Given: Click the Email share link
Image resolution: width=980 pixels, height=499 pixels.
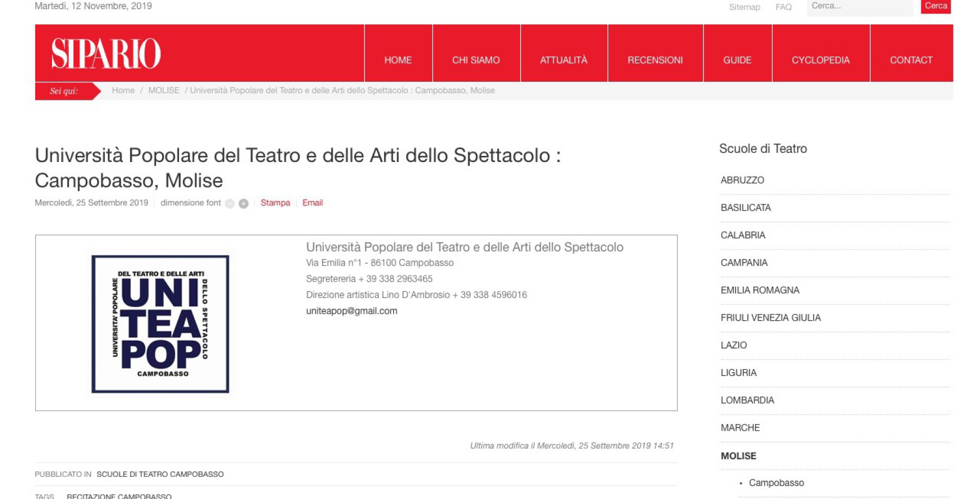Looking at the screenshot, I should [x=312, y=203].
